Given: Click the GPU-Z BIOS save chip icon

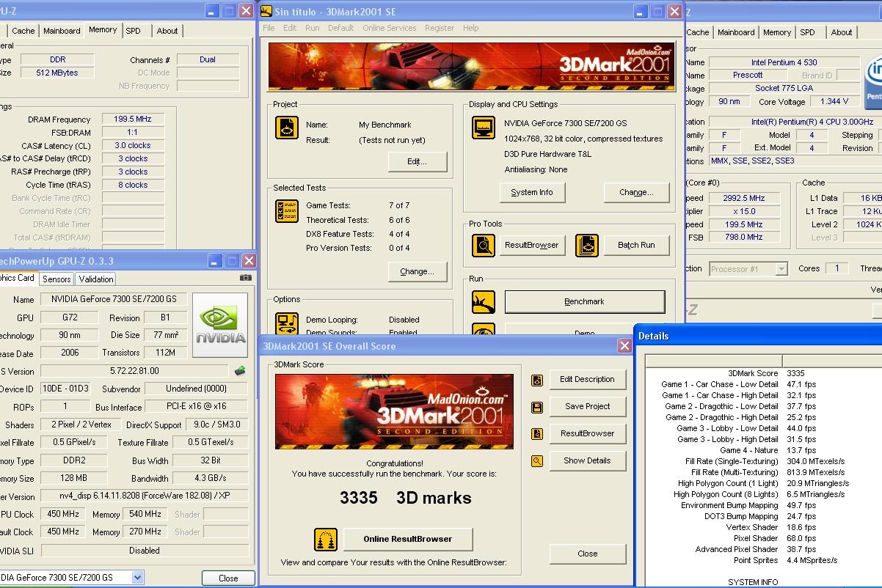Looking at the screenshot, I should [x=240, y=371].
